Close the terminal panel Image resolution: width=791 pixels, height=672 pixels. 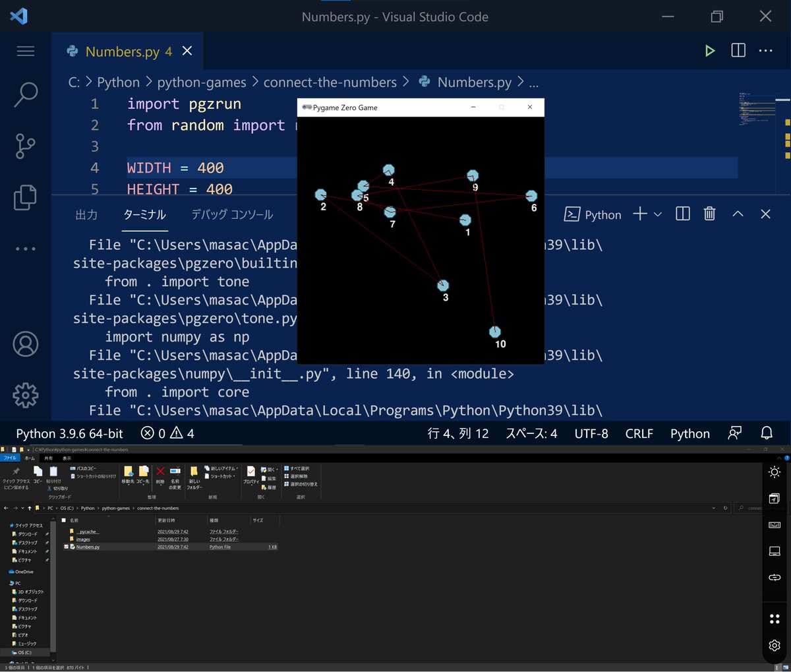765,214
